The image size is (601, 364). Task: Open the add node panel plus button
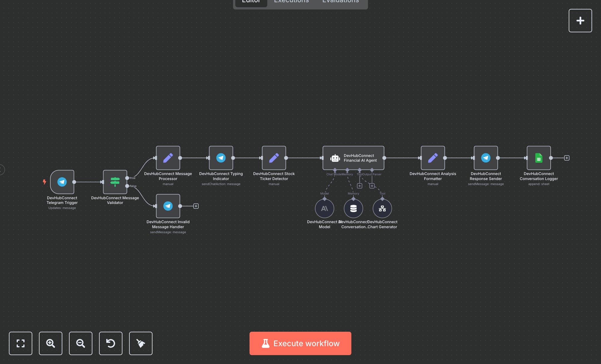pos(580,21)
